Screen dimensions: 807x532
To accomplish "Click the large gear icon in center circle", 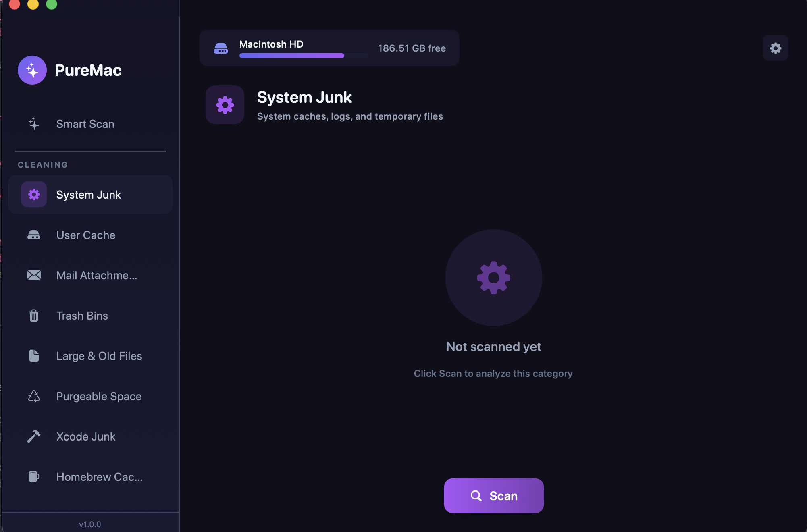I will point(493,278).
